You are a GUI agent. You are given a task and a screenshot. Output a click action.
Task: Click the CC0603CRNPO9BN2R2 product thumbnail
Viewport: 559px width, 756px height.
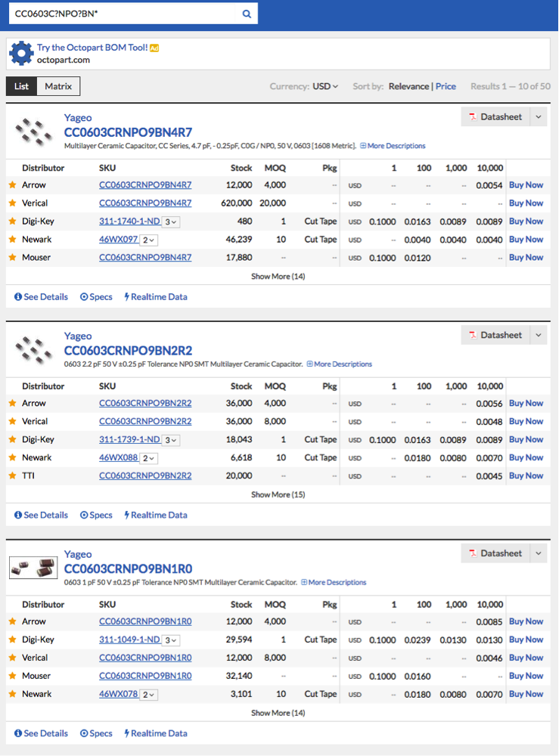click(33, 349)
